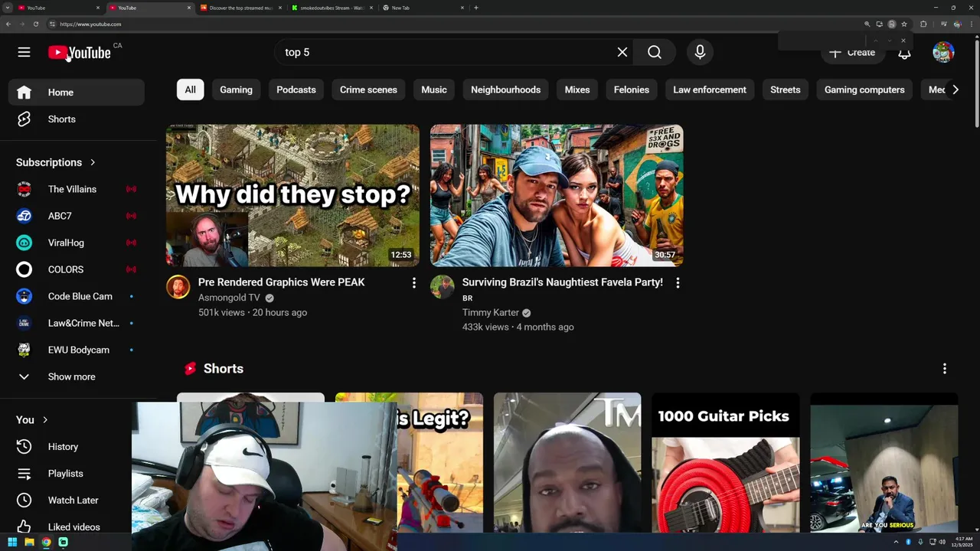Open The Villains subscription
Image resolution: width=980 pixels, height=551 pixels.
click(x=77, y=189)
